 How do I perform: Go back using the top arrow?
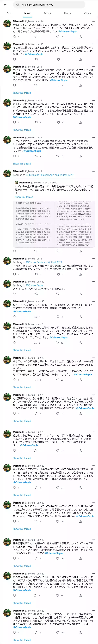click(x=5, y=5)
